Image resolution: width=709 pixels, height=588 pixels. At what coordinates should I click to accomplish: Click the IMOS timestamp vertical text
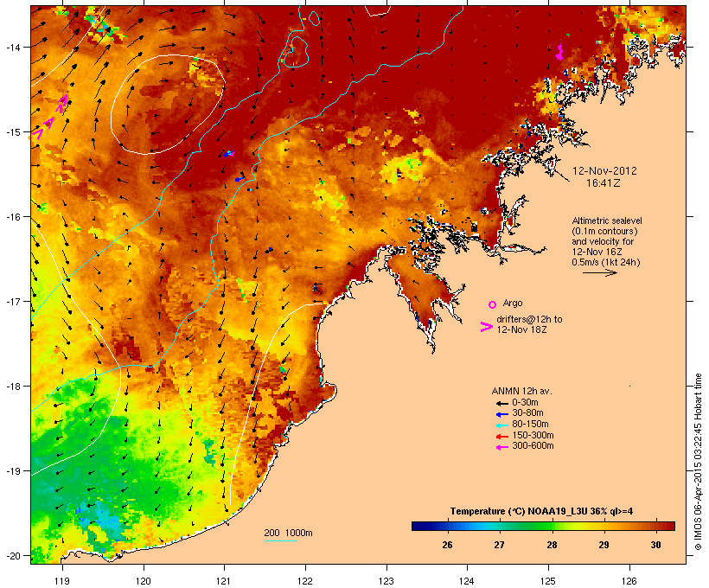click(698, 462)
